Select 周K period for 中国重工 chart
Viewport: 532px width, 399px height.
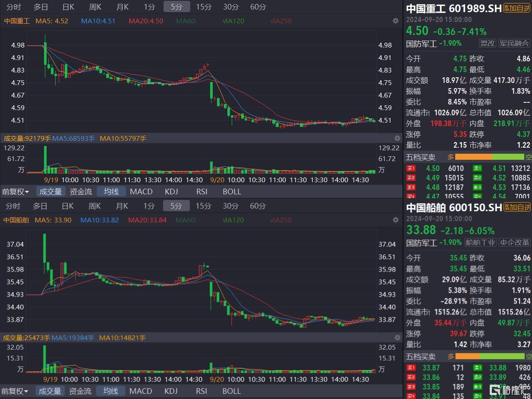(x=95, y=7)
